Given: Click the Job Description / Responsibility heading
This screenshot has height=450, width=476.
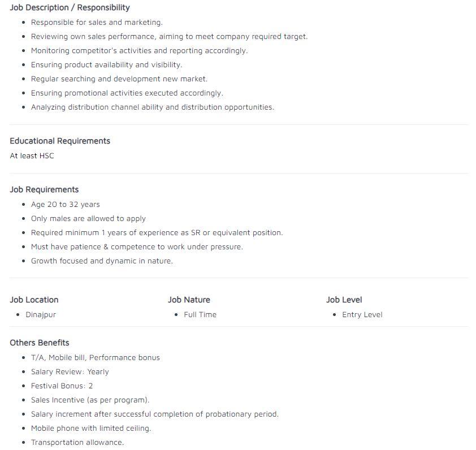Looking at the screenshot, I should click(x=70, y=7).
